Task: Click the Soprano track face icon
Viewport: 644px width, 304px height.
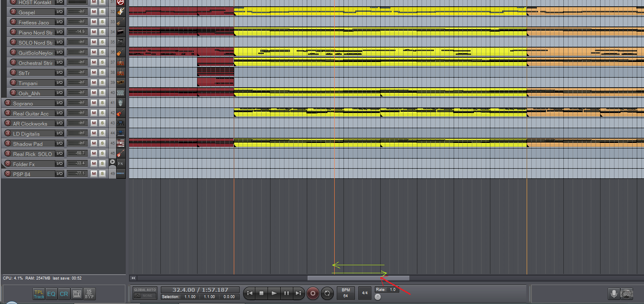Action: [121, 103]
